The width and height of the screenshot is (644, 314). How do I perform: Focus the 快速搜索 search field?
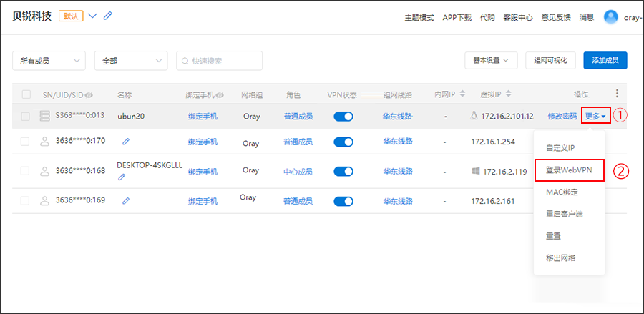pyautogui.click(x=220, y=61)
